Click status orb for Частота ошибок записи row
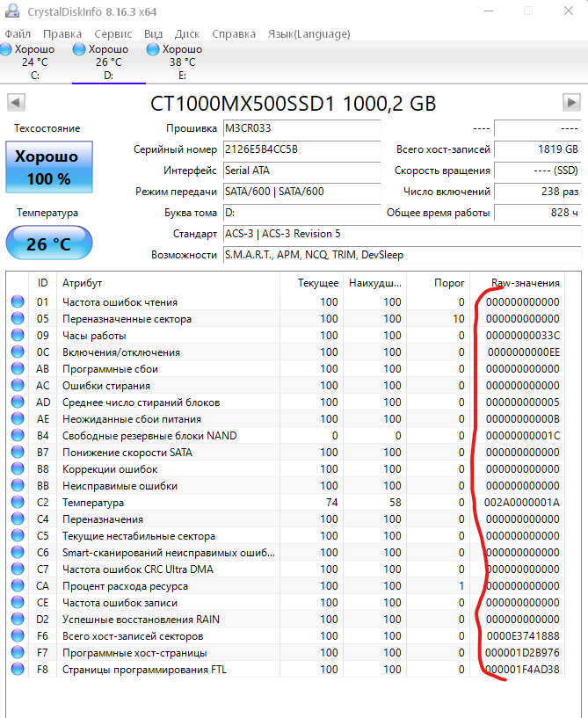The width and height of the screenshot is (588, 718). [18, 603]
